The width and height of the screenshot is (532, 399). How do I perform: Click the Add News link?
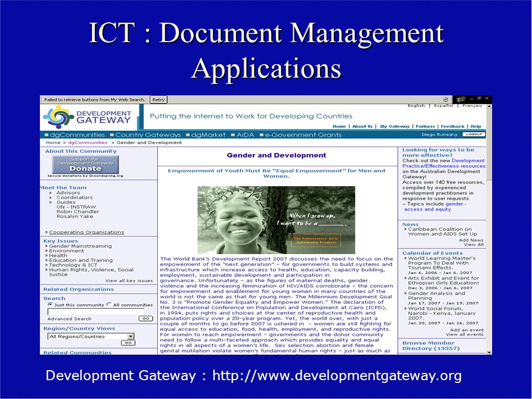[471, 240]
